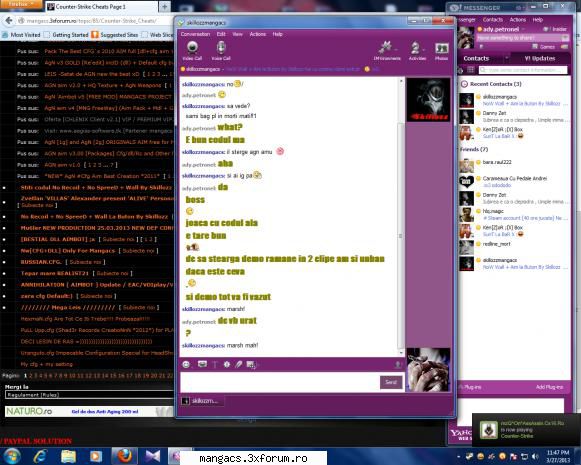Open the Actions menu in conversation window
This screenshot has width=581, height=465.
tap(258, 34)
